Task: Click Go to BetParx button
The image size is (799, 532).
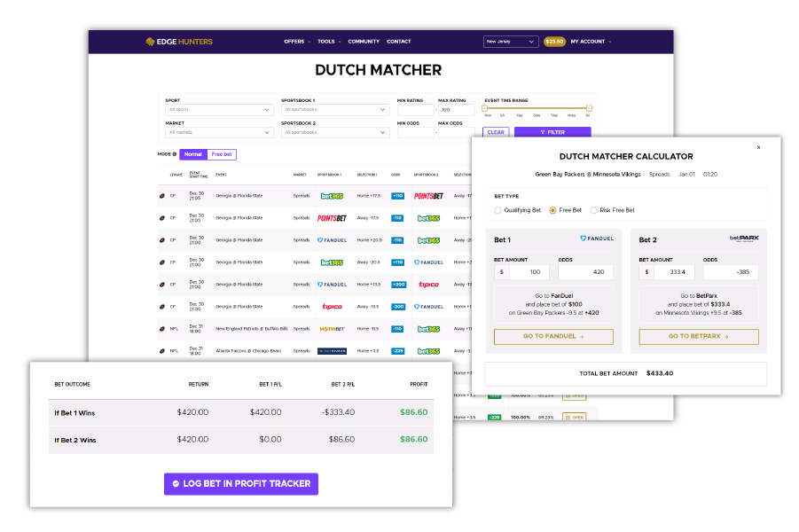Action: [699, 337]
